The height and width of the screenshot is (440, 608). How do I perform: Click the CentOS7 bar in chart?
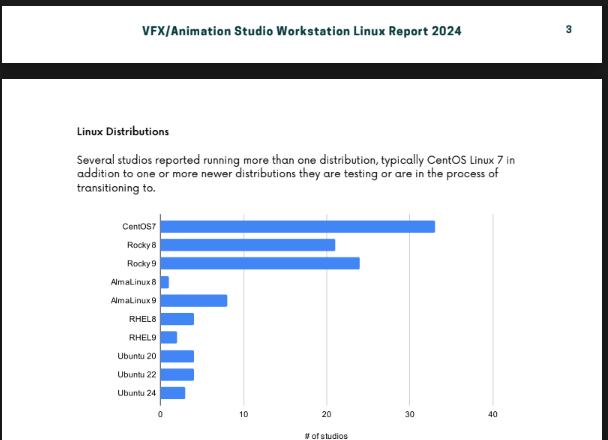click(298, 226)
